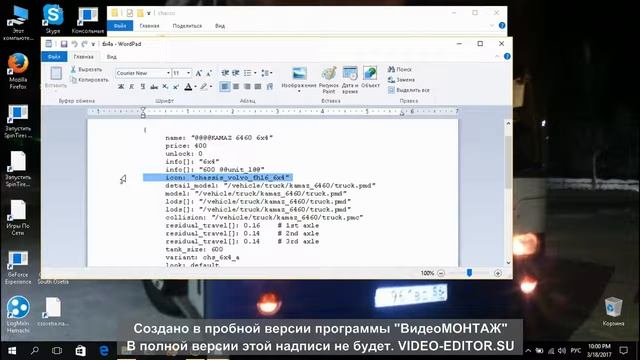The image size is (640, 360).
Task: Redo the action in WordPad quick toolbar
Action: [84, 44]
